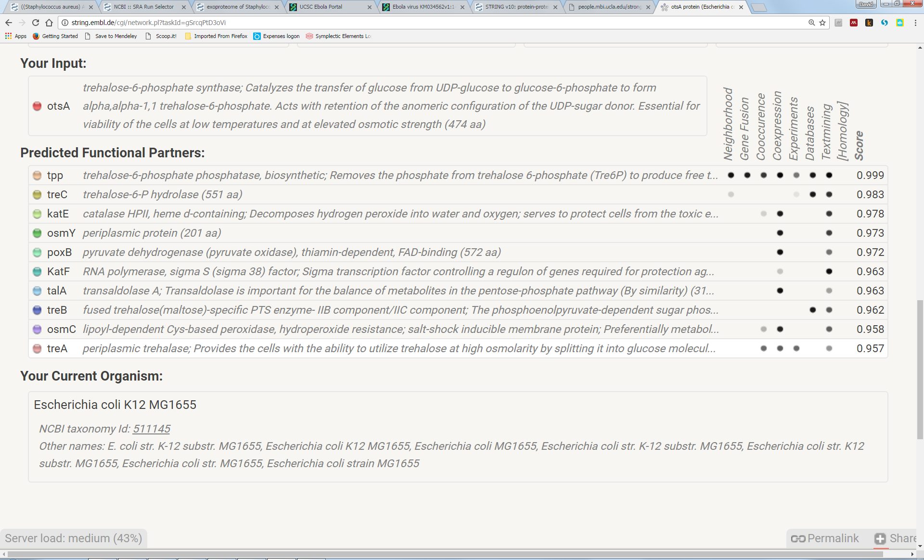Switch to the NCBI SRA Run Selector tab
Viewport: 924px width, 560px height.
coord(143,7)
